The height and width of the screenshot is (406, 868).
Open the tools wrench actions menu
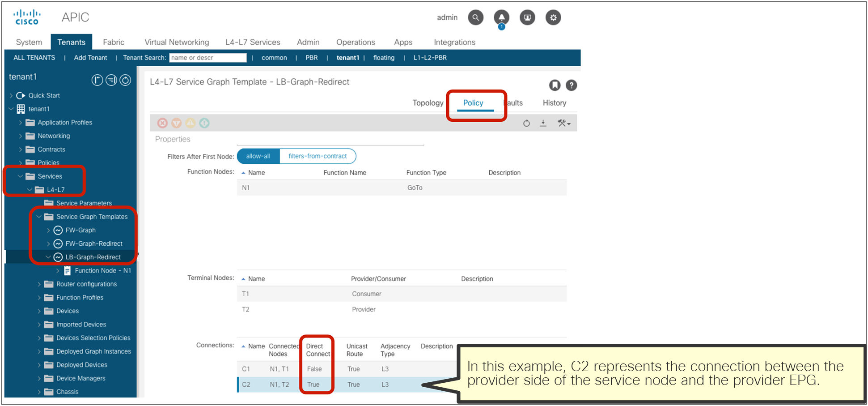(563, 123)
